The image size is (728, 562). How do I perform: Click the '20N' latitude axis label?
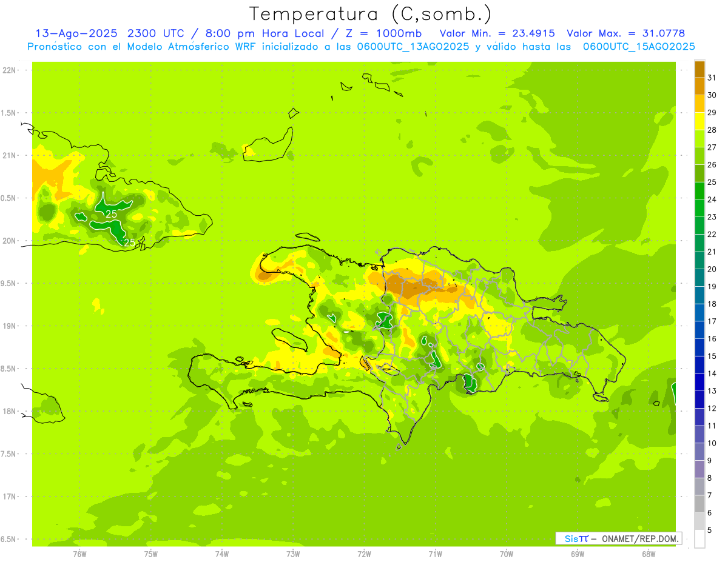point(9,241)
